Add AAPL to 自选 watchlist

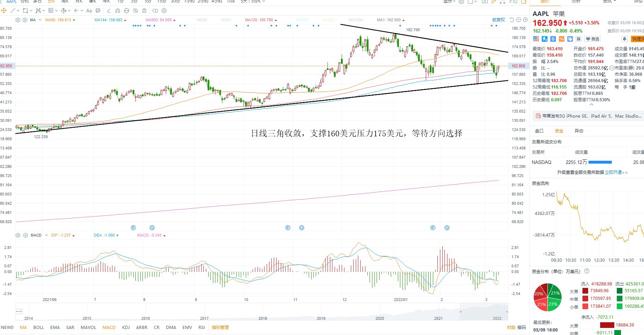click(592, 39)
